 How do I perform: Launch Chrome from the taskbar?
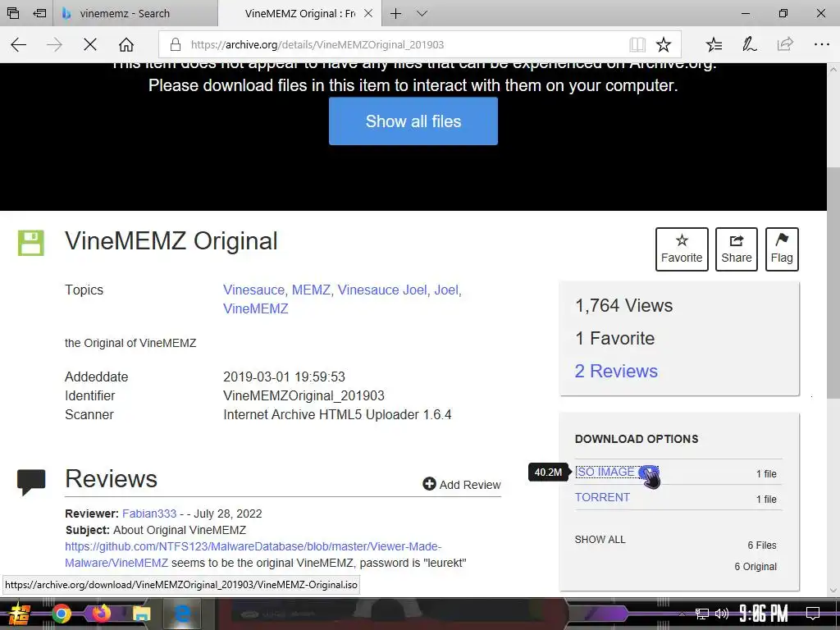(x=61, y=614)
